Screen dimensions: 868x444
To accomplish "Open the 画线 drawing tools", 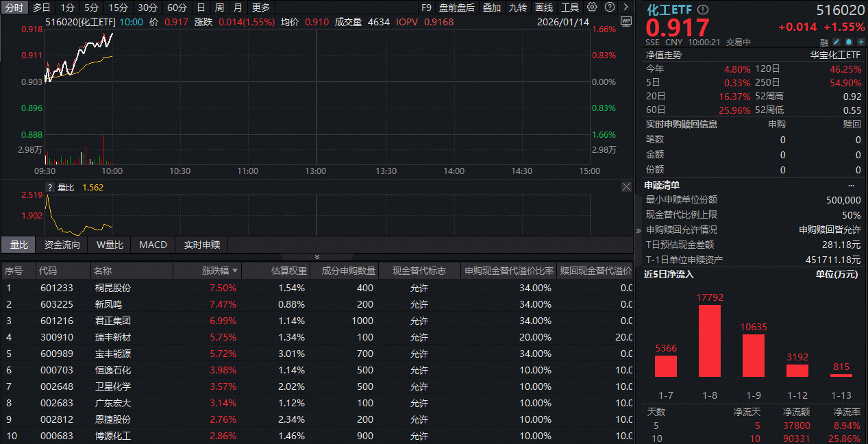I will [x=543, y=8].
